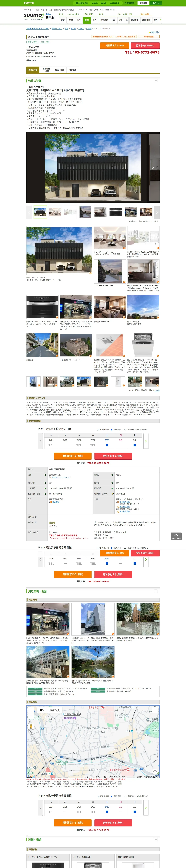Click the help icon beside 土地面積

coord(45,488)
